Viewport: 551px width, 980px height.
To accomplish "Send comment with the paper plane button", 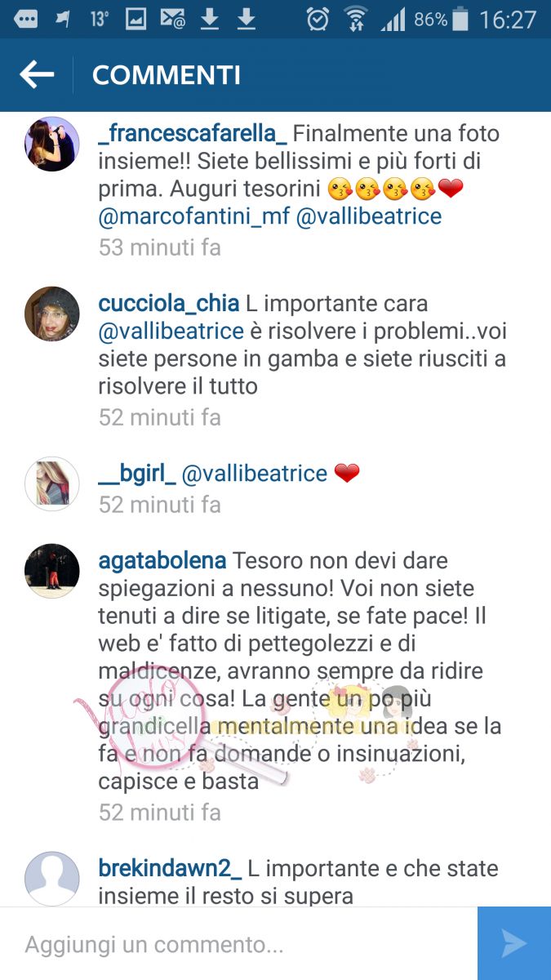I will click(x=514, y=943).
